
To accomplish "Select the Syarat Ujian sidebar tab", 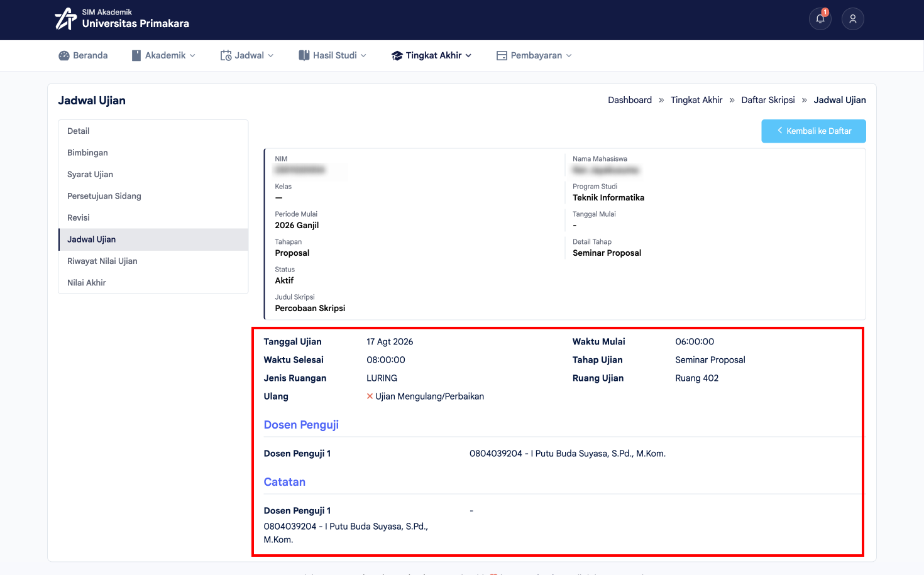I will tap(153, 174).
